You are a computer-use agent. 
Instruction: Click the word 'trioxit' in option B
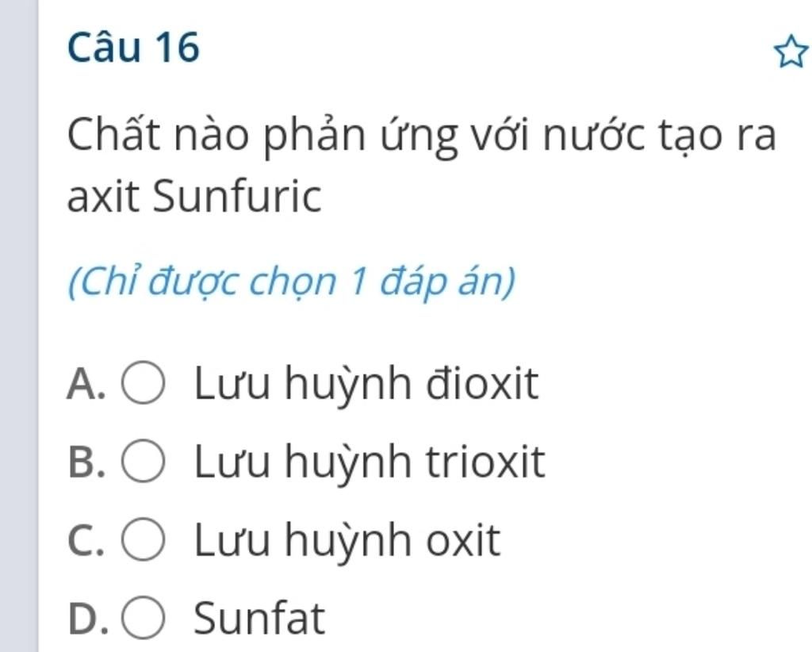click(486, 462)
